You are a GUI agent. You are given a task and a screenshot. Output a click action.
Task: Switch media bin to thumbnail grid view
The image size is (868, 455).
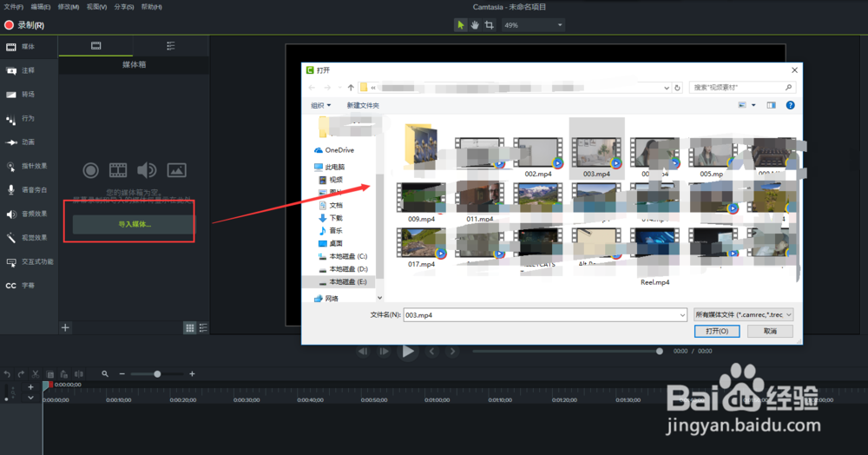(190, 328)
